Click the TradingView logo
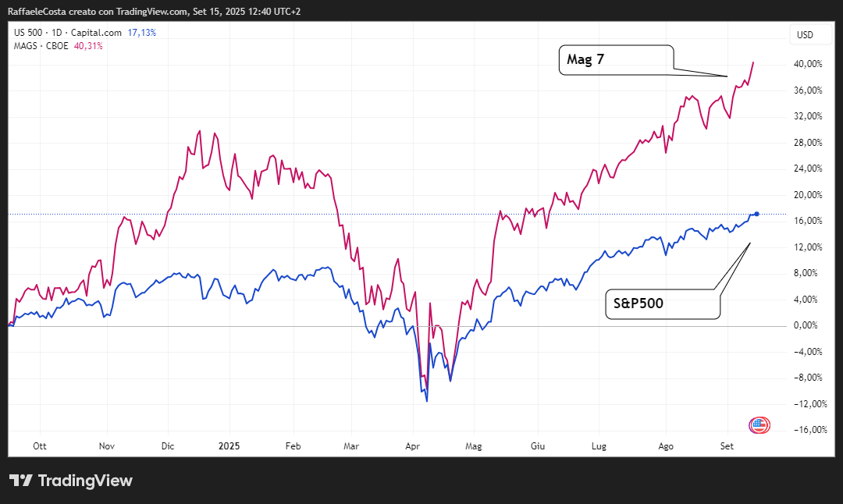This screenshot has height=504, width=843. point(71,481)
